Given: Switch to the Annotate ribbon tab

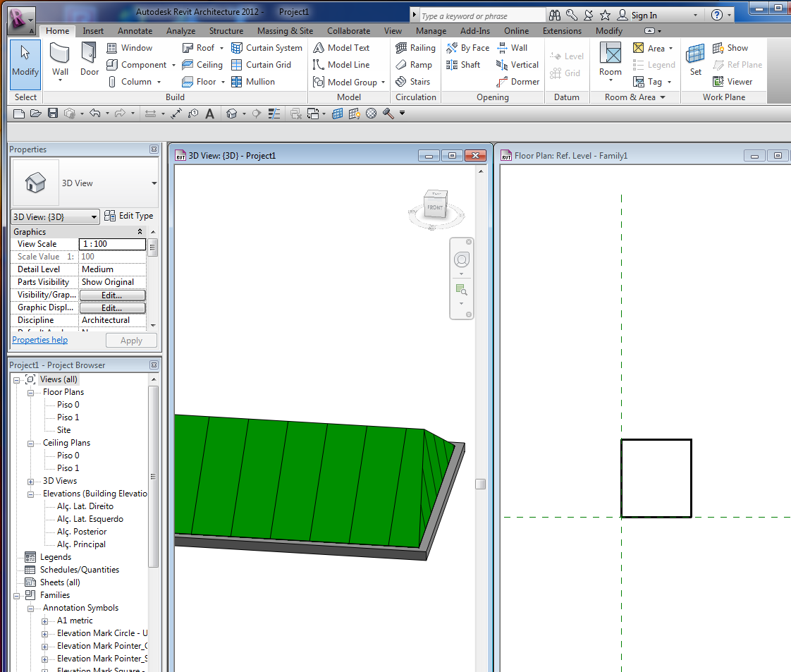Looking at the screenshot, I should pyautogui.click(x=135, y=31).
